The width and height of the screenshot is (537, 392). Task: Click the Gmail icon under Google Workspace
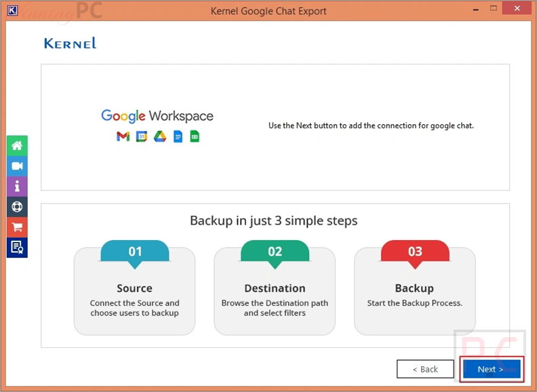123,136
